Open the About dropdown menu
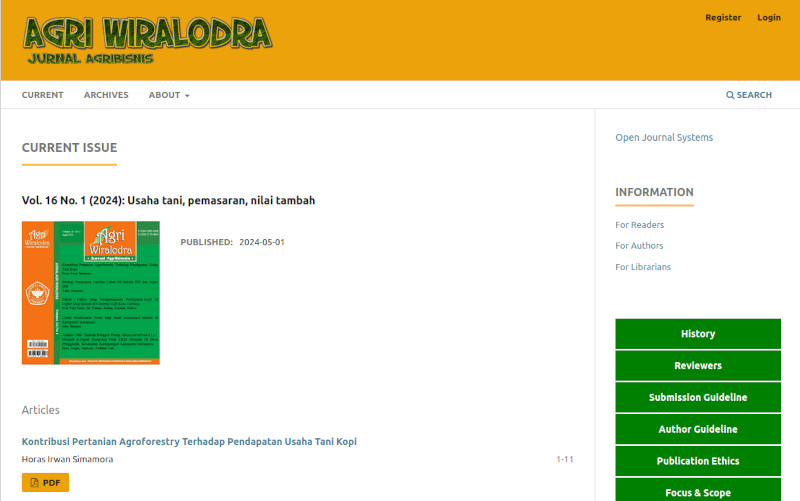This screenshot has height=501, width=800. click(x=168, y=95)
